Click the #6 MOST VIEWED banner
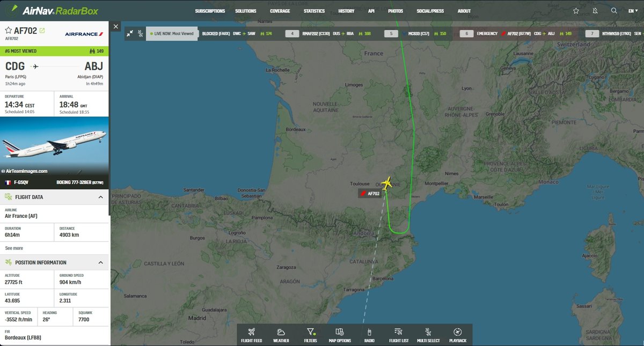The height and width of the screenshot is (346, 644). (x=54, y=51)
